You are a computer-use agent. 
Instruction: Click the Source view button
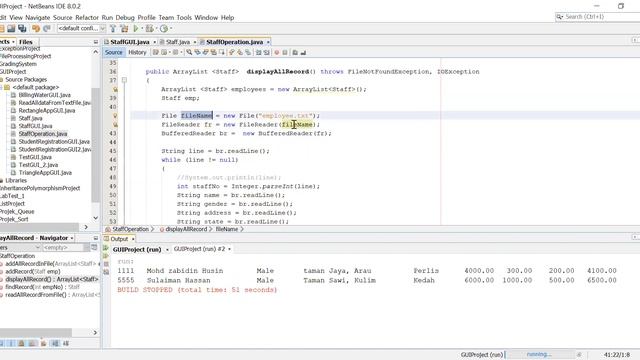pos(113,52)
